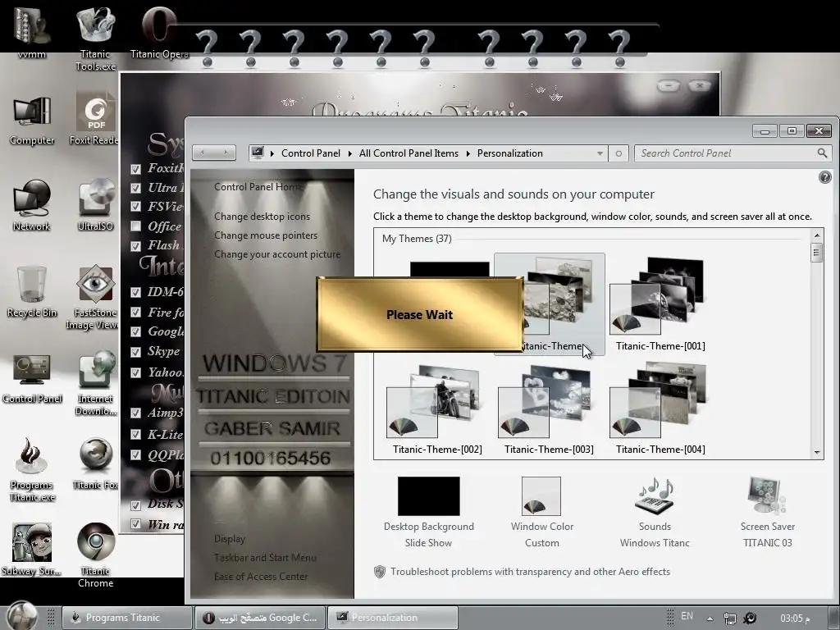Toggle FSView checkbox in Programs Titanic
This screenshot has width=840, height=630.
click(x=135, y=206)
